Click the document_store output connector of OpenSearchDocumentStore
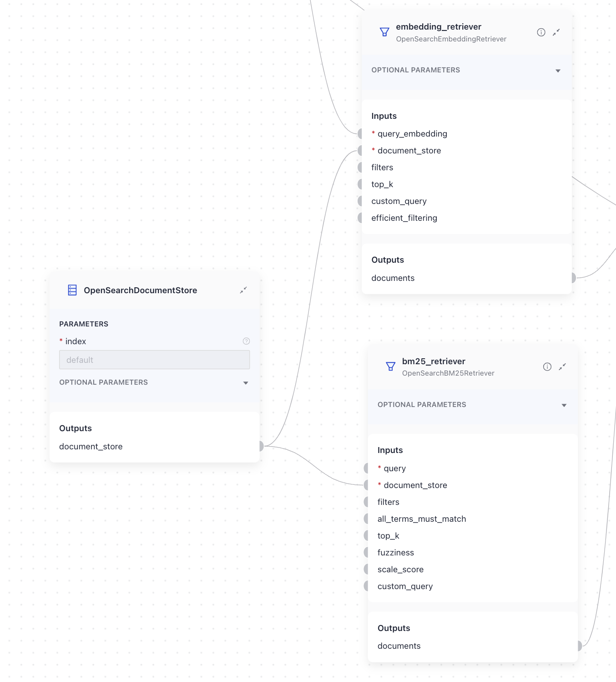Viewport: 616px width, 682px height. tap(261, 446)
